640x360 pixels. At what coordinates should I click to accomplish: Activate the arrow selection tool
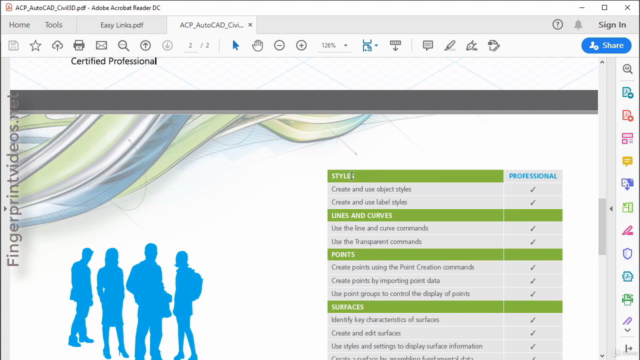pos(236,45)
